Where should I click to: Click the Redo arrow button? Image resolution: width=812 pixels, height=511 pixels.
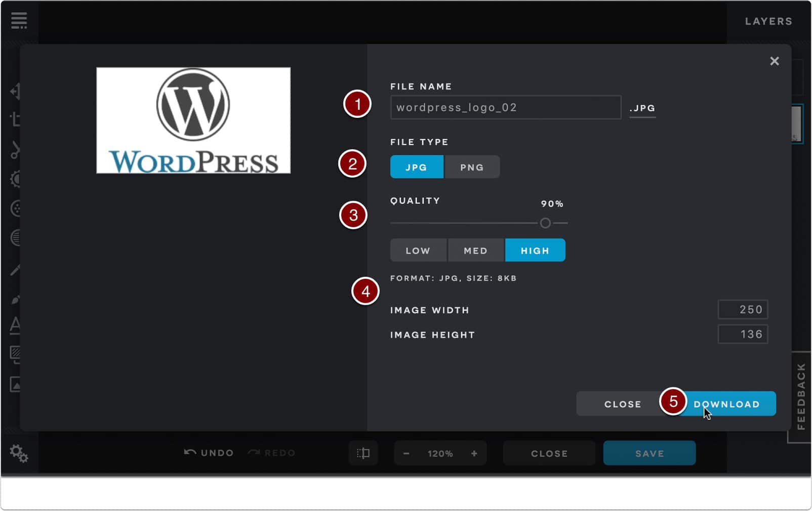point(271,453)
